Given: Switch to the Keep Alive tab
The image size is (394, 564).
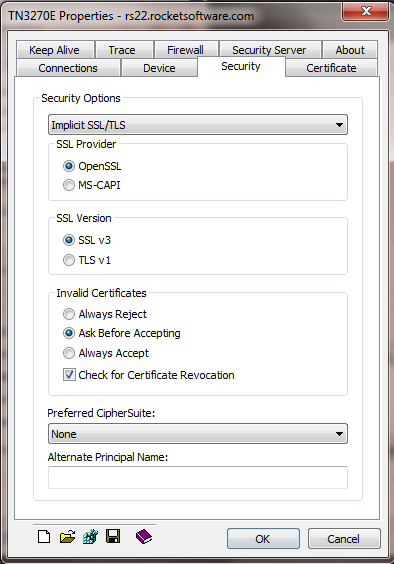Looking at the screenshot, I should [54, 50].
